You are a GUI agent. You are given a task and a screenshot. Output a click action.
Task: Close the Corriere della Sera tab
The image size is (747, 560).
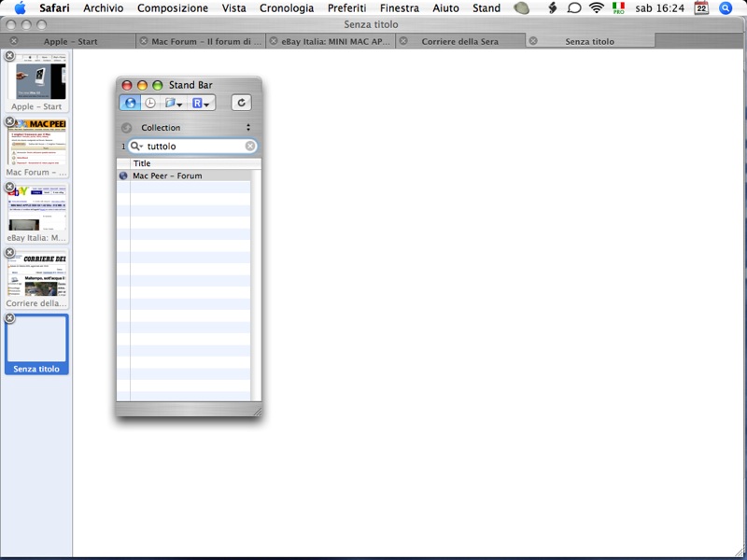[403, 41]
